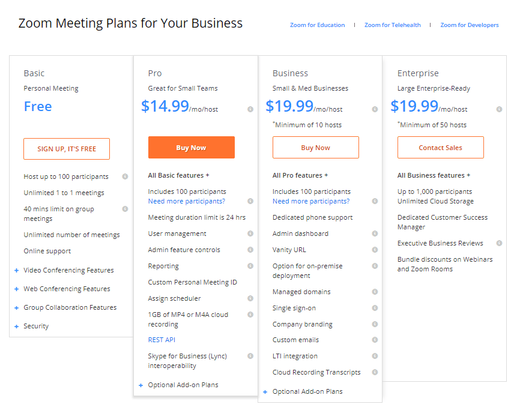Click the blue Free price text
532x407 pixels.
(x=38, y=106)
